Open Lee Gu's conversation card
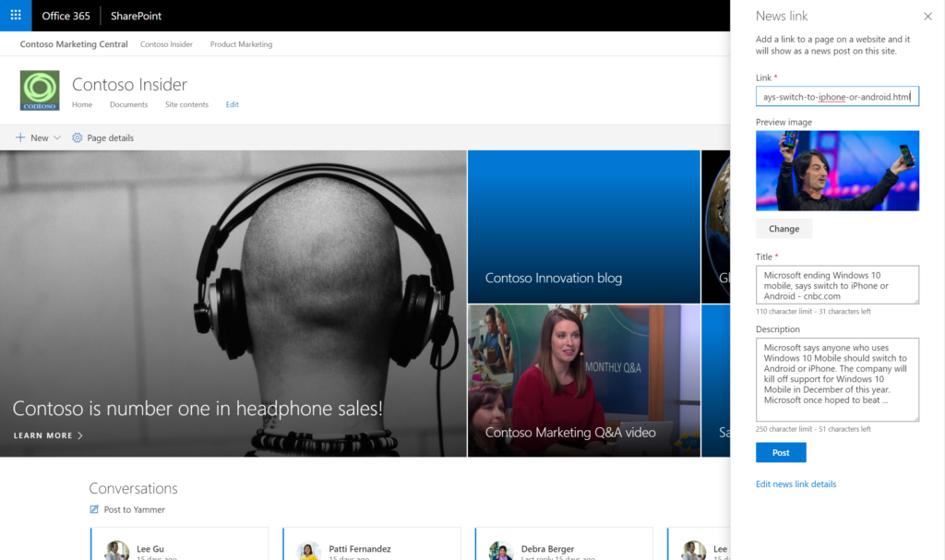 (x=180, y=543)
